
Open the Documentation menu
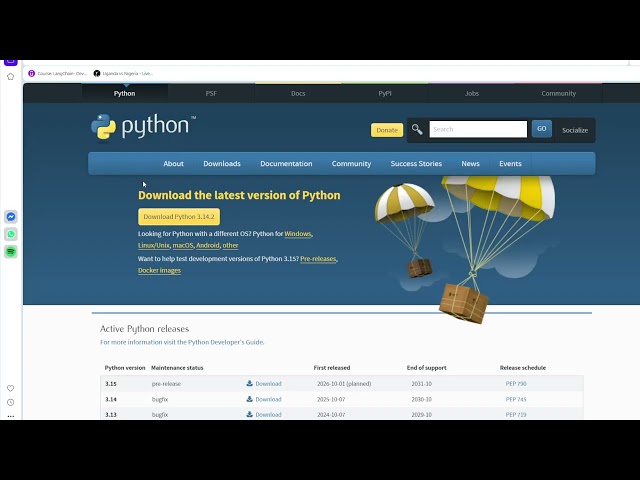pyautogui.click(x=286, y=164)
